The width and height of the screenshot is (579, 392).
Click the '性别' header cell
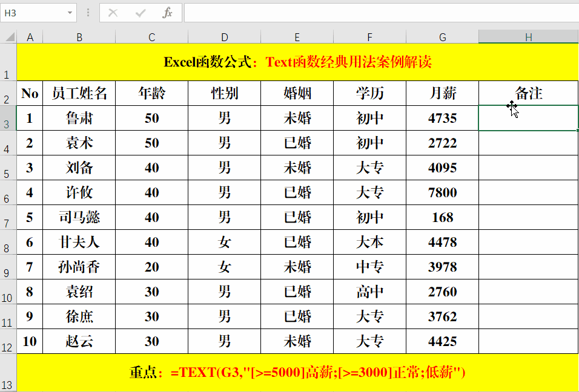pyautogui.click(x=225, y=93)
